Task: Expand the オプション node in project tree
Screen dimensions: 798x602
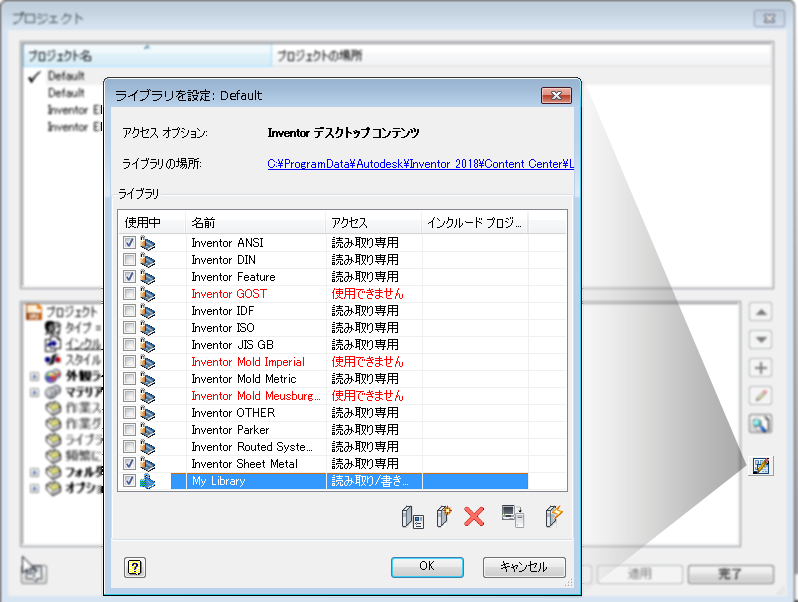Action: pos(34,489)
